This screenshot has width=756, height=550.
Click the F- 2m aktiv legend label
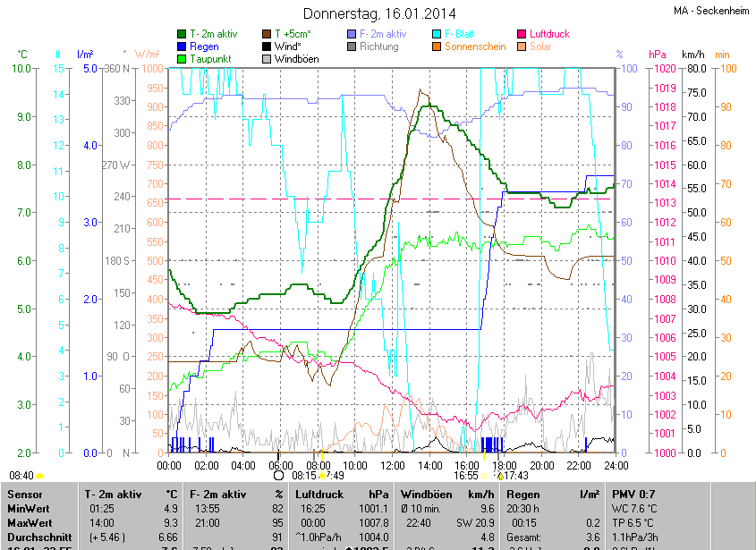tap(383, 34)
